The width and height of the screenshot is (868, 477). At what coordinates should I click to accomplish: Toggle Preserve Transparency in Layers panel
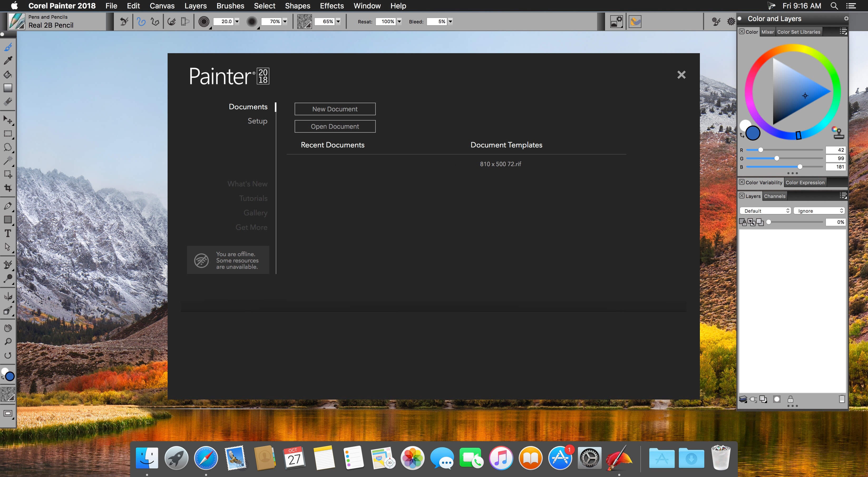pyautogui.click(x=743, y=222)
